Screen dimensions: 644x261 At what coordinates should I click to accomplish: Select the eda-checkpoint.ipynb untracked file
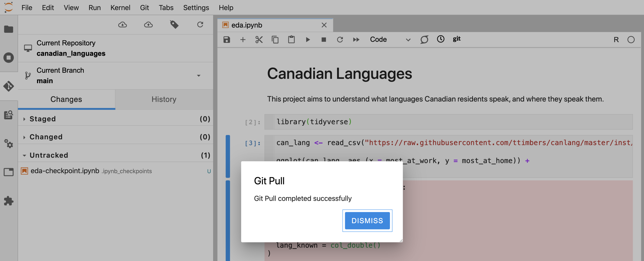pyautogui.click(x=65, y=171)
